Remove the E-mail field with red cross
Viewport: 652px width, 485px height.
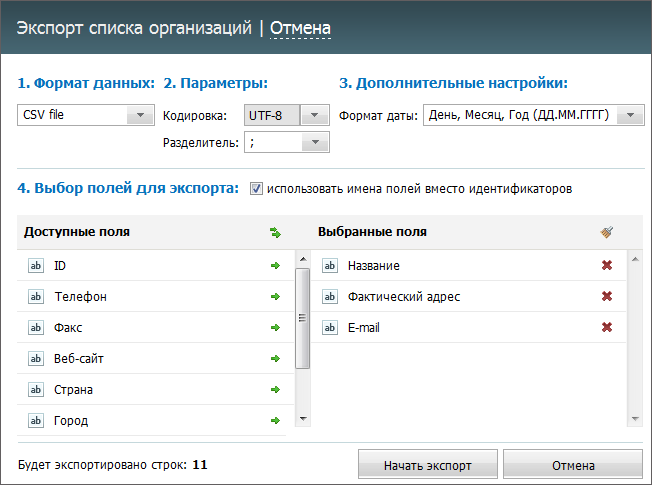click(x=607, y=327)
